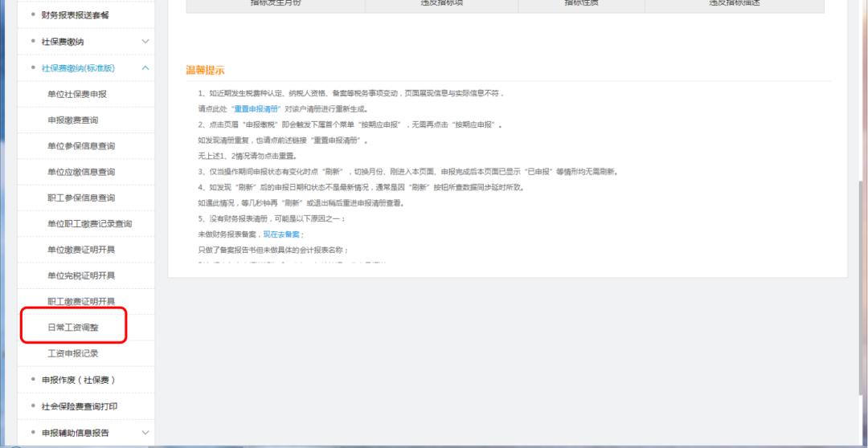
Task: Open 财务报表报送套餐 in the sidebar
Action: click(x=76, y=15)
